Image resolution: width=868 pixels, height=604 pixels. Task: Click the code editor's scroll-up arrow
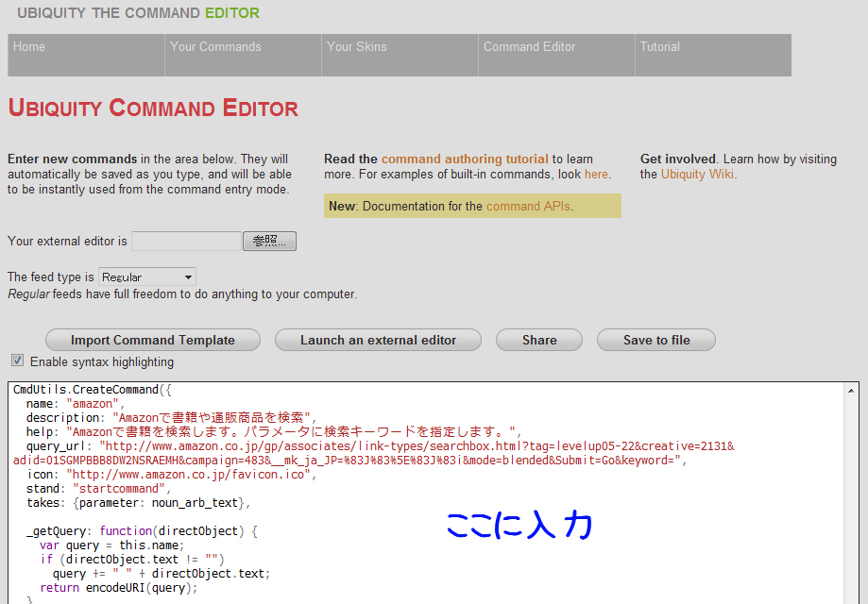852,391
